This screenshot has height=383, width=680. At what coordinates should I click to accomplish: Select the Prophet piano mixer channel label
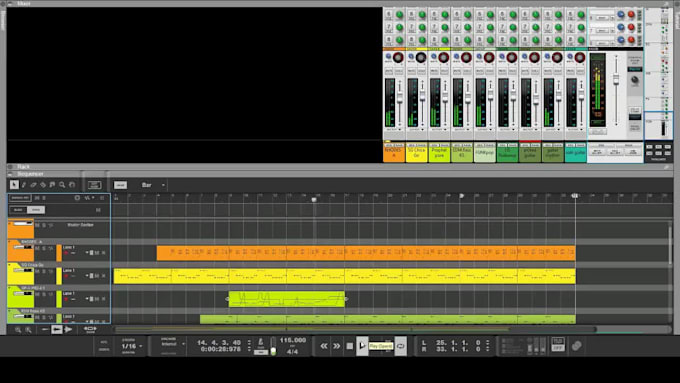(x=439, y=153)
